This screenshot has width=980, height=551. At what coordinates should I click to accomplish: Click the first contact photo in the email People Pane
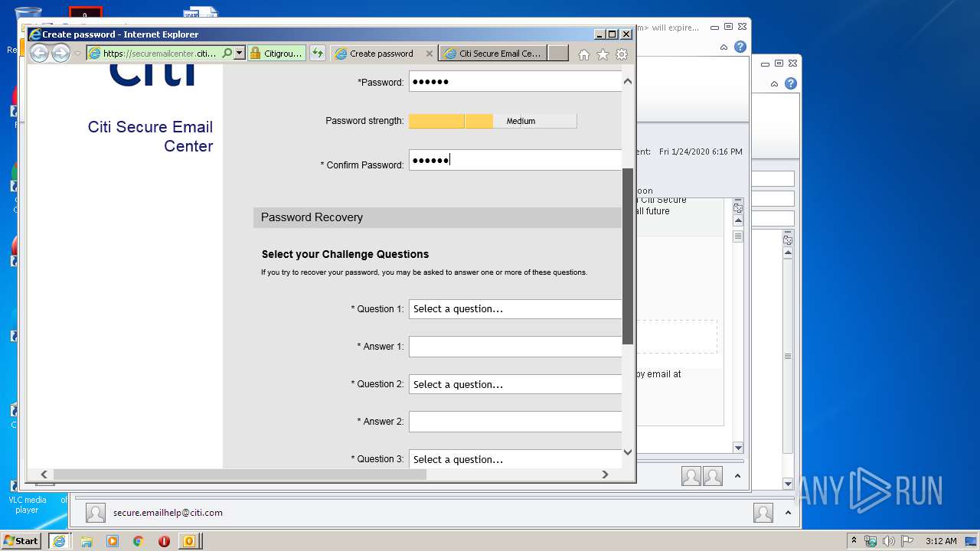click(691, 476)
